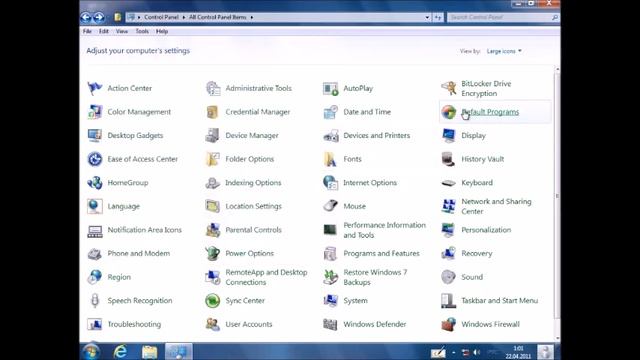Open the History Vault icon
Image resolution: width=640 pixels, height=360 pixels.
(449, 159)
